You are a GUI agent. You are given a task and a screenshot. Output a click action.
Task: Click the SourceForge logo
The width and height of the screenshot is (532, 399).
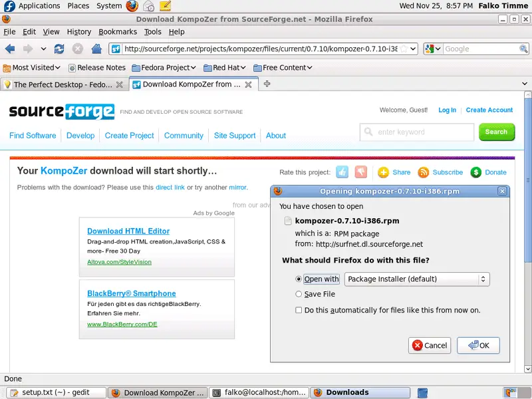(62, 112)
